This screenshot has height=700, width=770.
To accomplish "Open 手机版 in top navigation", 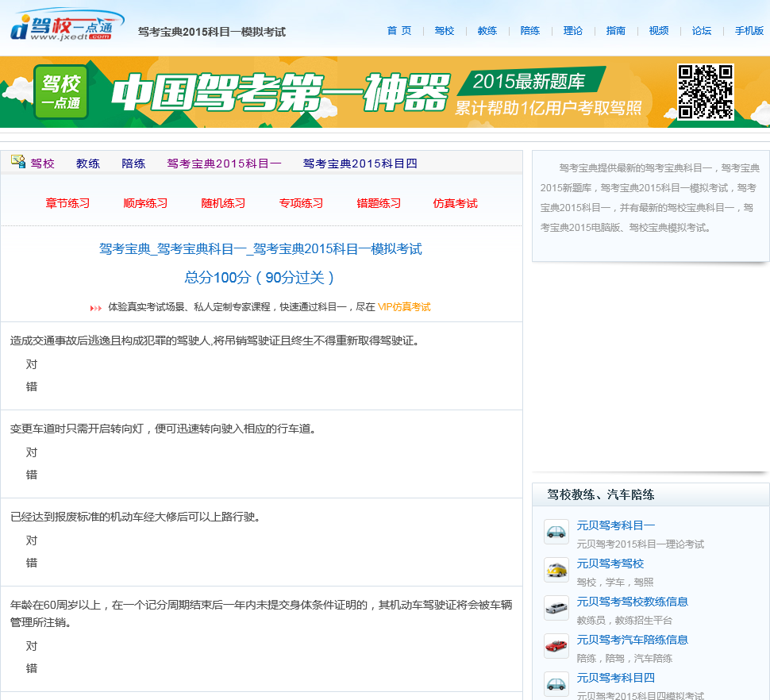I will click(749, 31).
